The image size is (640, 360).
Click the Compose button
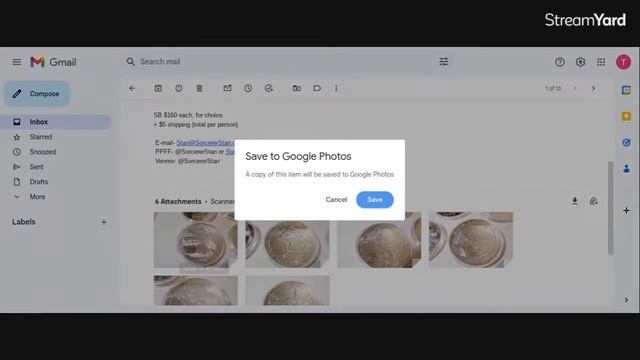pos(37,94)
